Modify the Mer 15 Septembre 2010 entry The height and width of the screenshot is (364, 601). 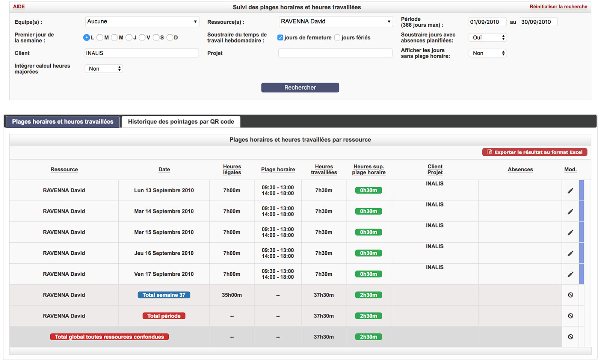570,233
